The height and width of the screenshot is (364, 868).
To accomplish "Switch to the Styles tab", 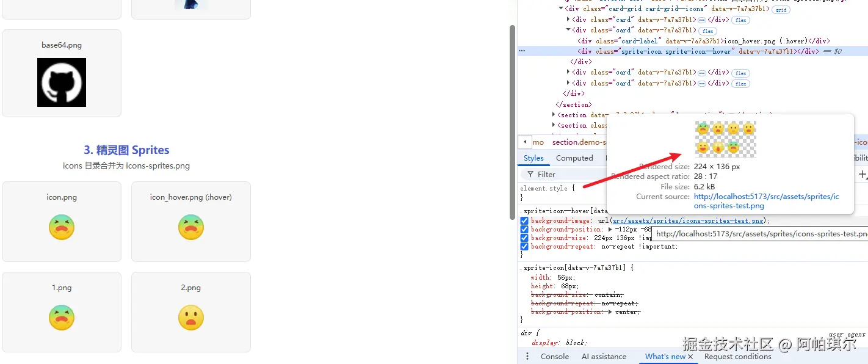I will [x=533, y=158].
